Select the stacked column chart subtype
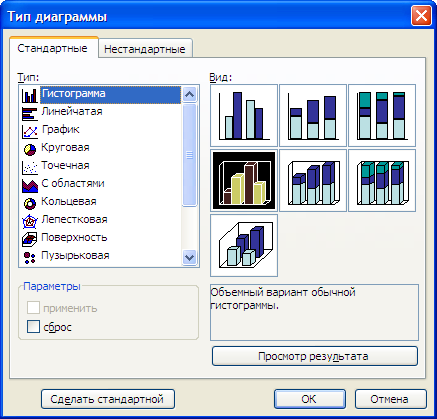 [313, 115]
